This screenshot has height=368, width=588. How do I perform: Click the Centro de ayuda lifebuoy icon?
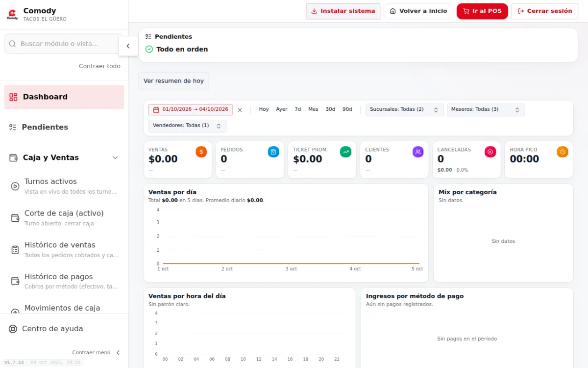(x=13, y=329)
